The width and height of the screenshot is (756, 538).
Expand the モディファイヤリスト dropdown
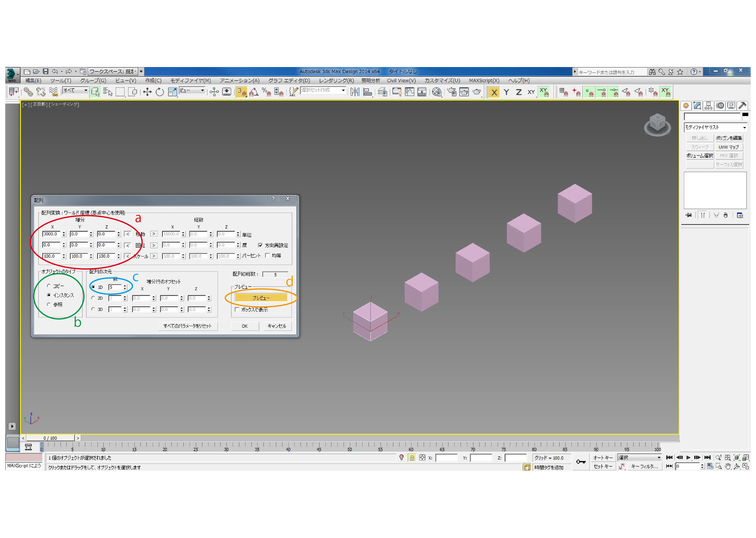click(x=715, y=127)
